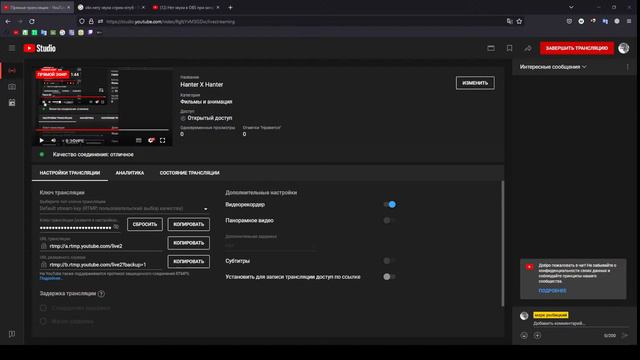Click the browser address bar
This screenshot has width=640, height=360.
[294, 21]
